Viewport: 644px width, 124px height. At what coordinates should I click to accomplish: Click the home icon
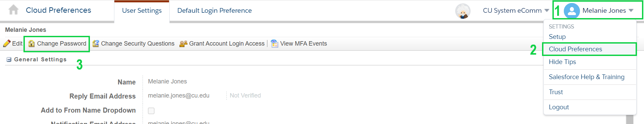point(13,10)
